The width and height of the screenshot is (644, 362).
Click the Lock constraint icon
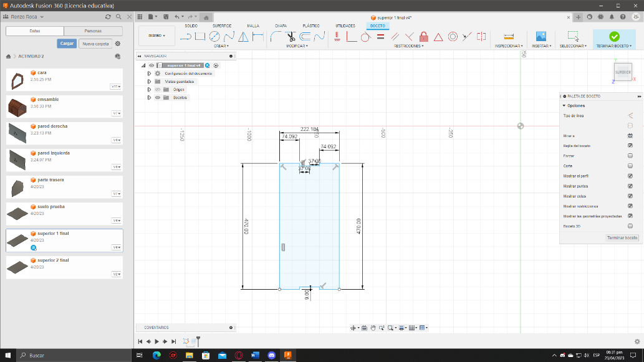424,36
